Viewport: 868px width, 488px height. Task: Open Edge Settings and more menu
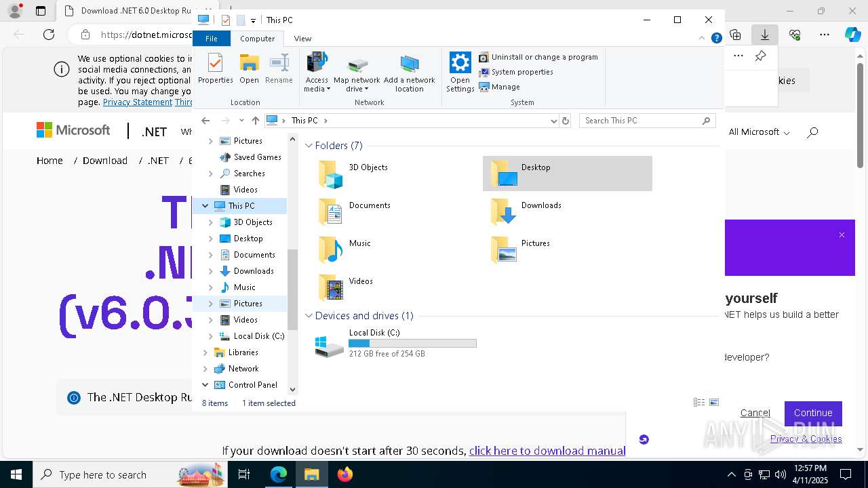pyautogui.click(x=825, y=35)
